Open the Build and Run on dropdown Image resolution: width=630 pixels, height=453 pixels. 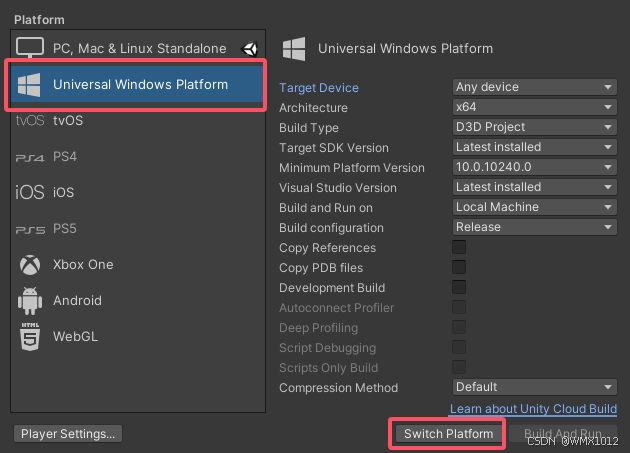click(x=535, y=207)
